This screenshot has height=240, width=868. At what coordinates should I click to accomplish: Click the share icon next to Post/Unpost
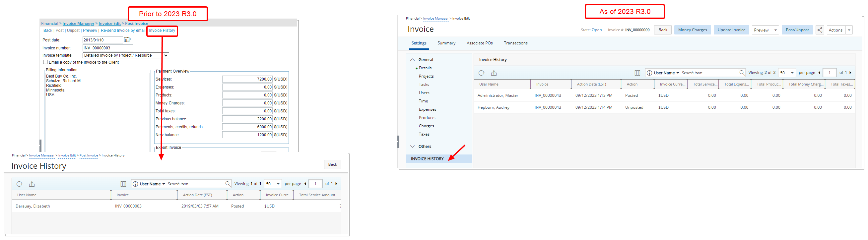coord(820,30)
